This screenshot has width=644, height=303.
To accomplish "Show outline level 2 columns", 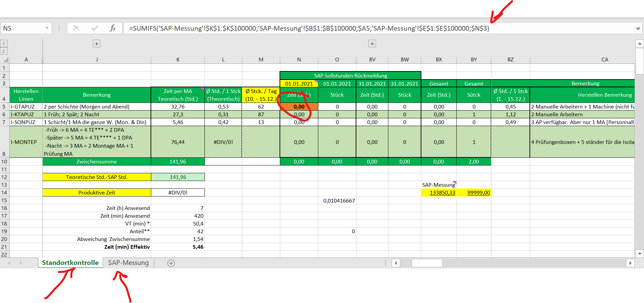I will tap(4, 51).
